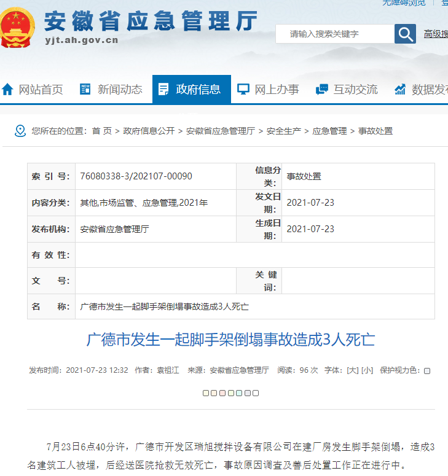
Task: Click the document icon beside 政府信息
Action: (x=163, y=90)
